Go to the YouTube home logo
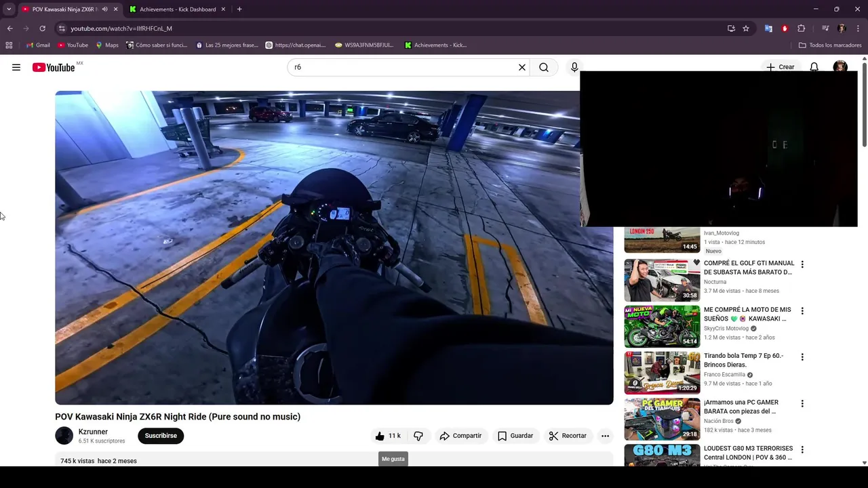 click(x=54, y=67)
